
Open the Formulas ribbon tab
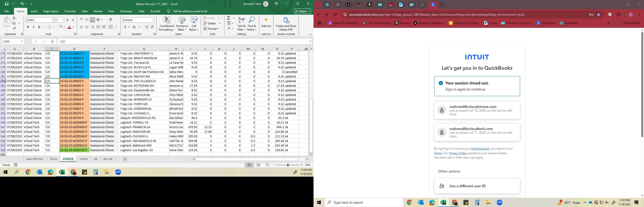[70, 11]
